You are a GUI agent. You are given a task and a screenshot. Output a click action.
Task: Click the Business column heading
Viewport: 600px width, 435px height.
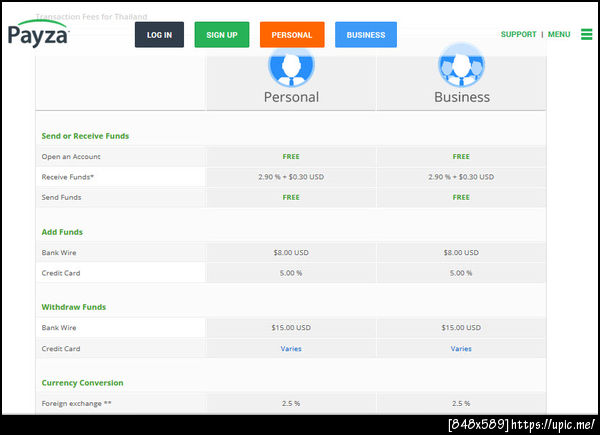(x=462, y=97)
